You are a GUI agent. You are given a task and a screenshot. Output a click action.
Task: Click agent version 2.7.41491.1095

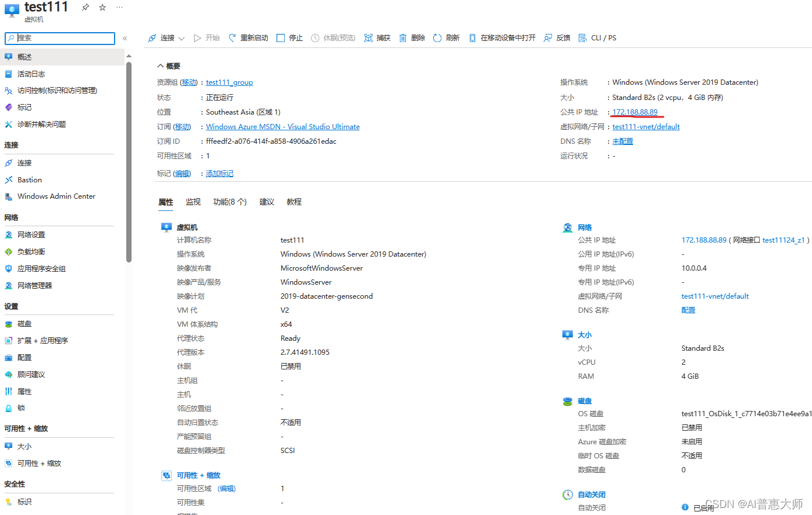point(305,352)
